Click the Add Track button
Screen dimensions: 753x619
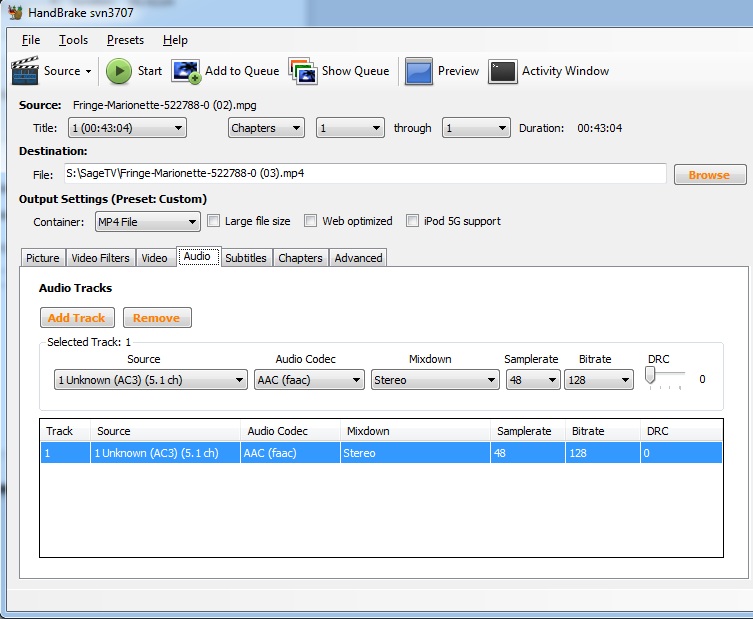click(x=77, y=318)
